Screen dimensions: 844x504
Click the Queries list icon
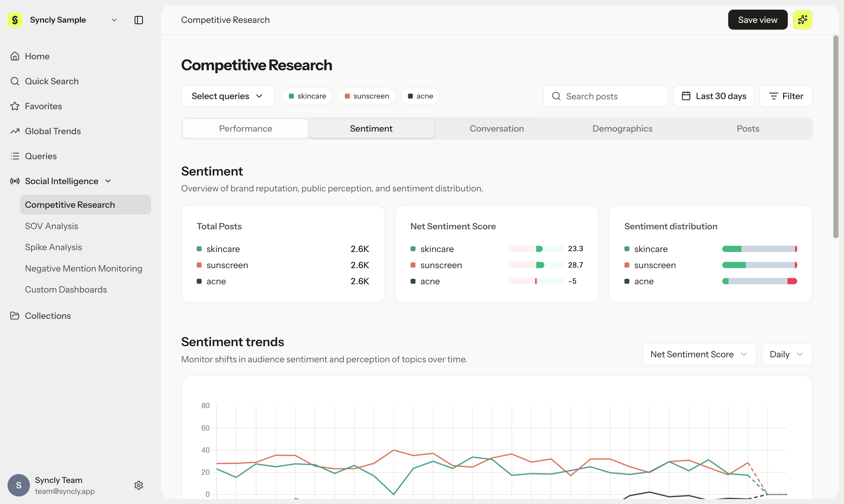[15, 156]
